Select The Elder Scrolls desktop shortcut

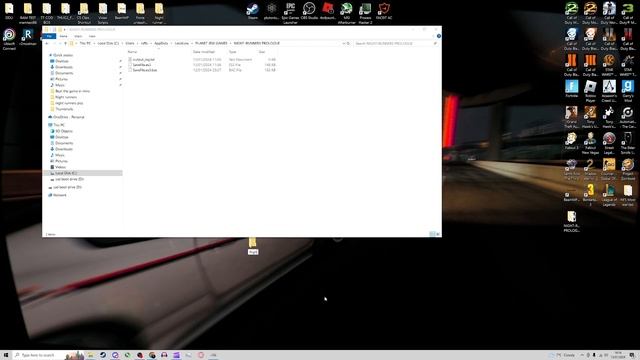pyautogui.click(x=628, y=143)
